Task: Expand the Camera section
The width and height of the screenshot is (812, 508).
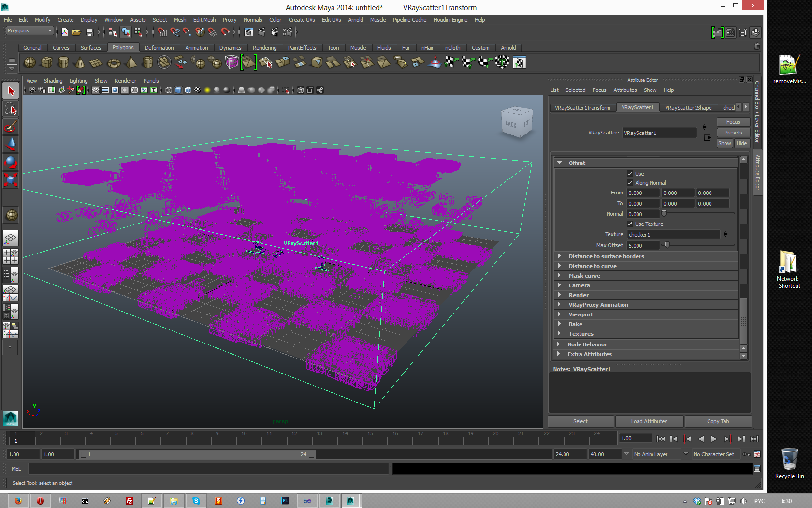Action: point(646,285)
